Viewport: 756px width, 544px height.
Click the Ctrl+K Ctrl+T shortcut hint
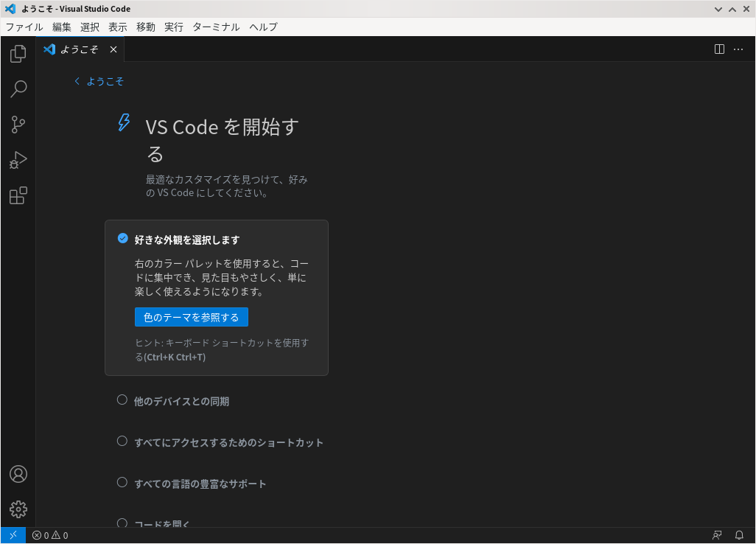[175, 357]
